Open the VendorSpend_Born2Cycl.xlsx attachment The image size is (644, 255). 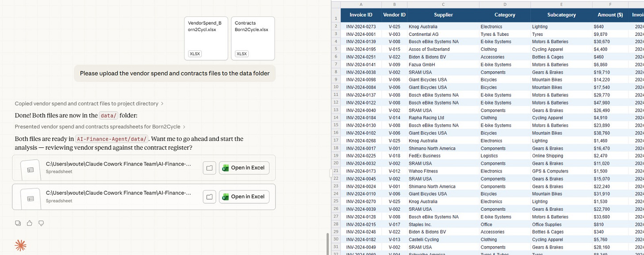206,39
